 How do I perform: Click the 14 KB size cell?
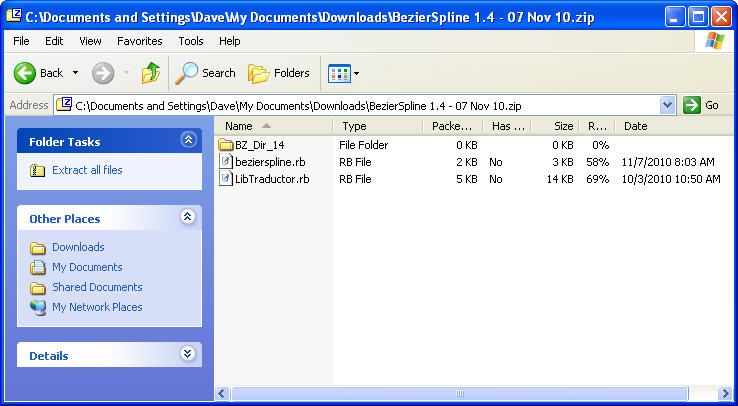tap(560, 179)
